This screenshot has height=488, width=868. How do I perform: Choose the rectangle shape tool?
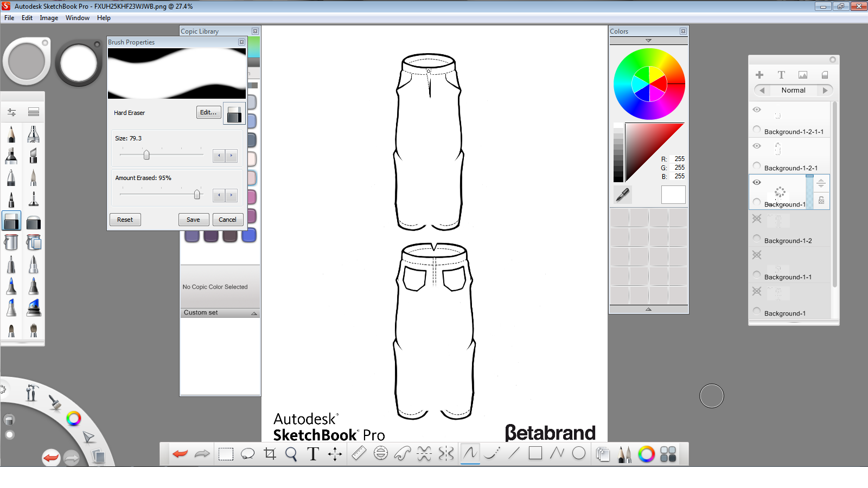point(535,453)
